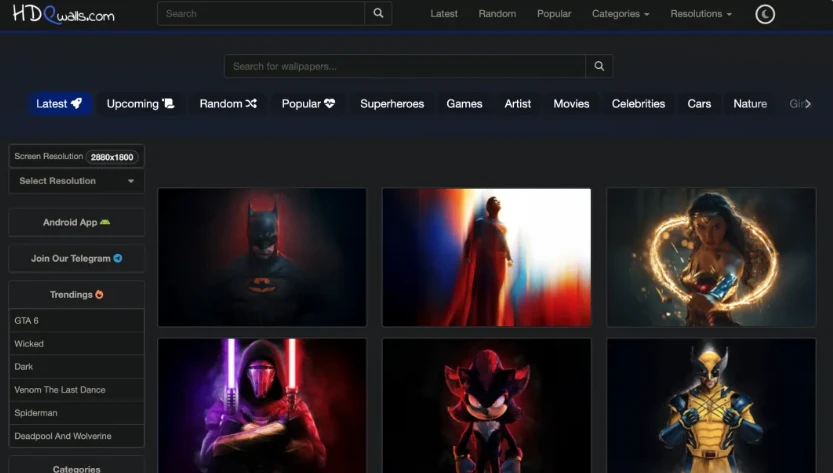Open the dual lightsaber Sith wallpaper thumbnail
The image size is (833, 473).
(262, 406)
